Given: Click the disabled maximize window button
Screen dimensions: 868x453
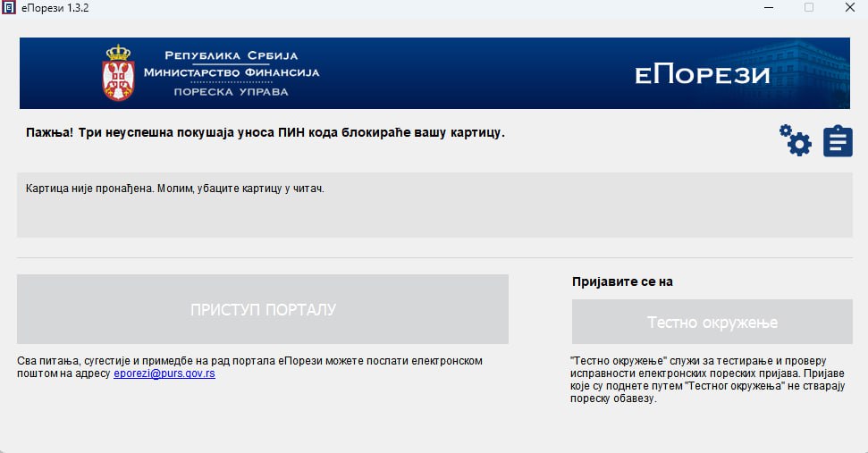Looking at the screenshot, I should point(809,7).
